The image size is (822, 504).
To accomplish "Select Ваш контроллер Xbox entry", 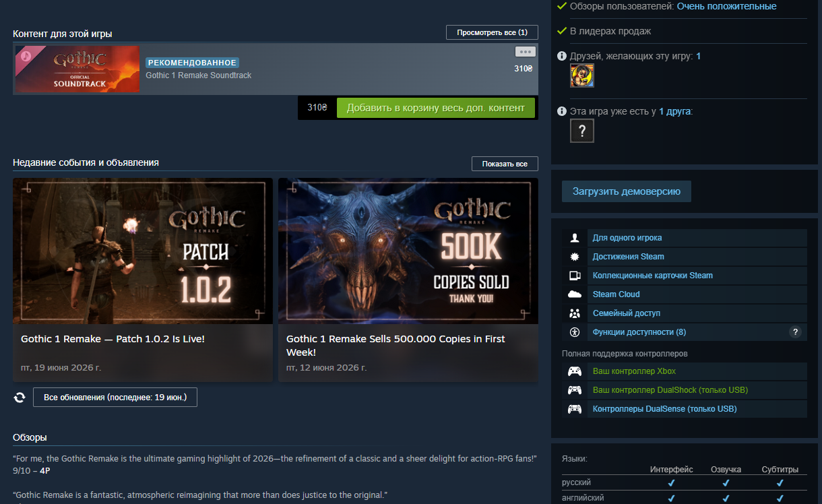I will pos(634,371).
